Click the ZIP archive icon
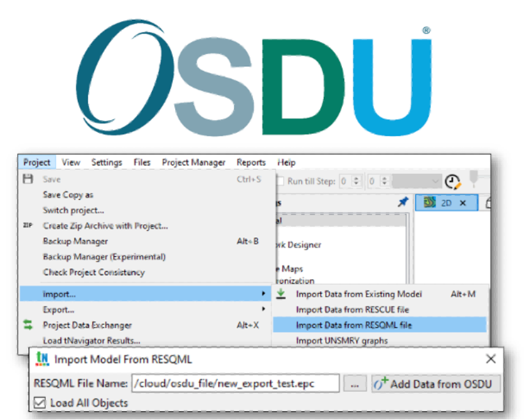This screenshot has height=420, width=529. (27, 225)
